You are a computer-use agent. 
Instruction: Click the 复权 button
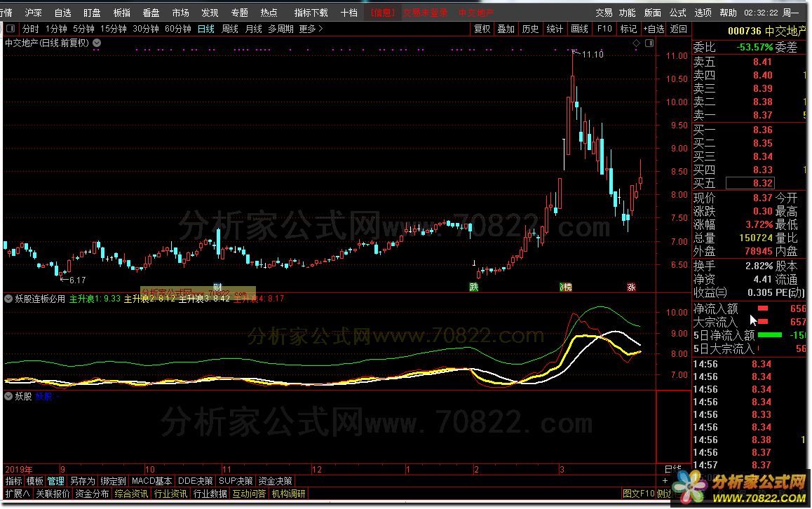[482, 29]
